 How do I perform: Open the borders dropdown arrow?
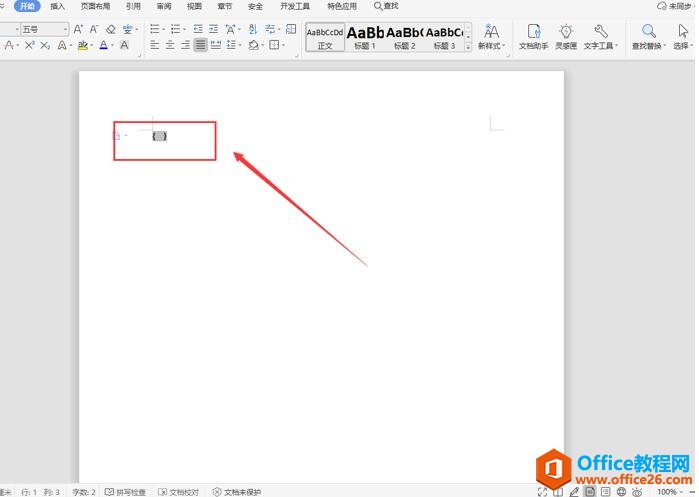283,45
